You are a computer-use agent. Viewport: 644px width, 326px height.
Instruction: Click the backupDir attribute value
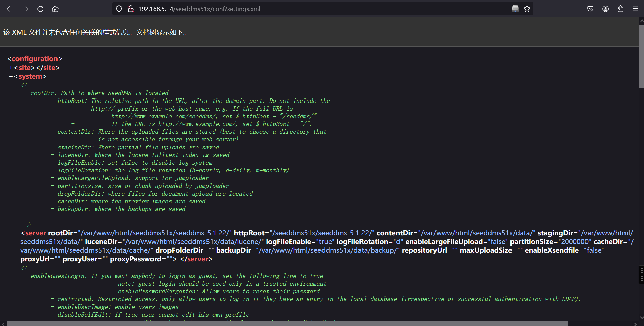click(x=328, y=250)
